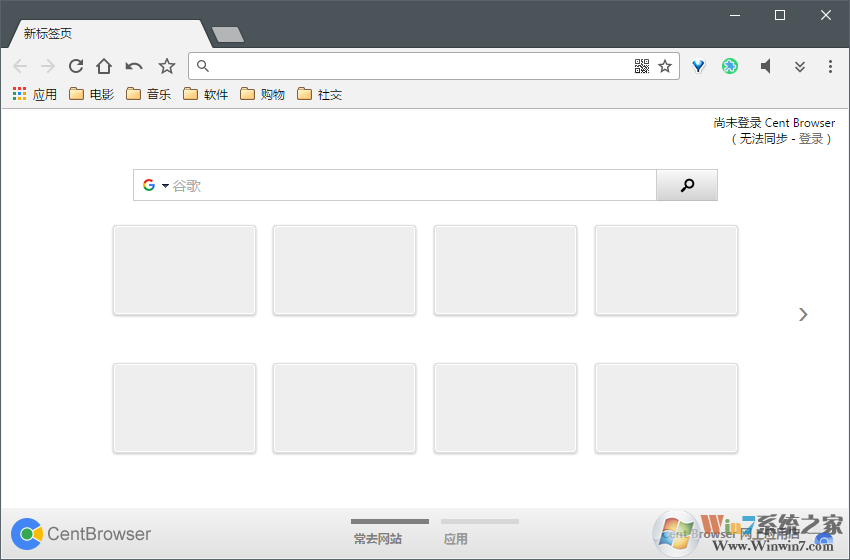Viewport: 850px width, 560px height.
Task: Reload the current page
Action: [x=76, y=66]
